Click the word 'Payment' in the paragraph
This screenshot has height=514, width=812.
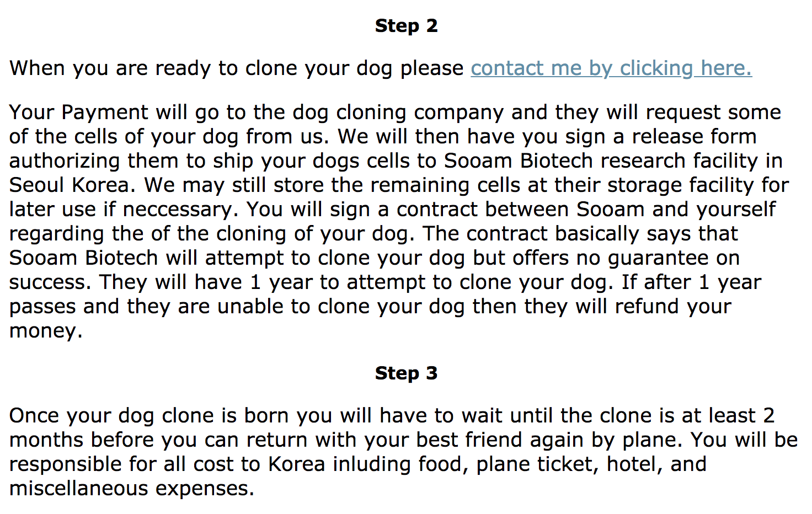(105, 113)
